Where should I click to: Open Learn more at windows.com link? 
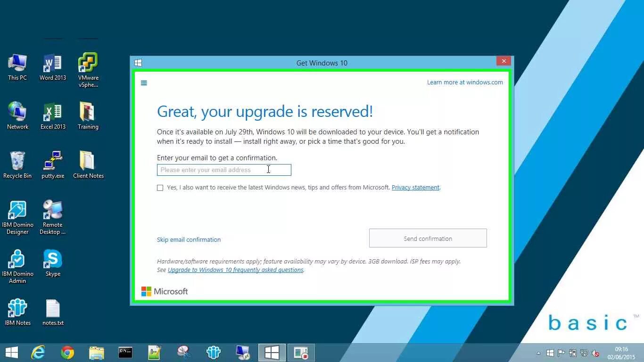tap(465, 82)
